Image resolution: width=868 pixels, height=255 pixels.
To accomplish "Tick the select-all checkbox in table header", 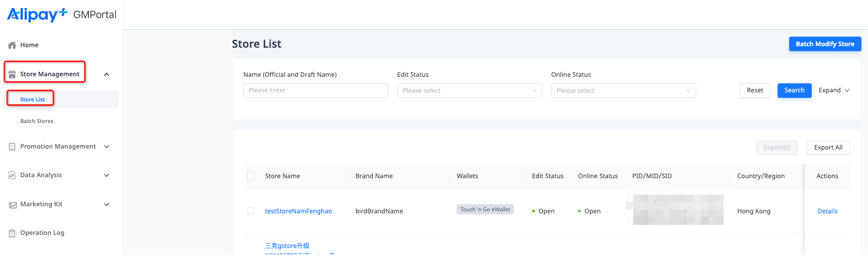I will (251, 176).
